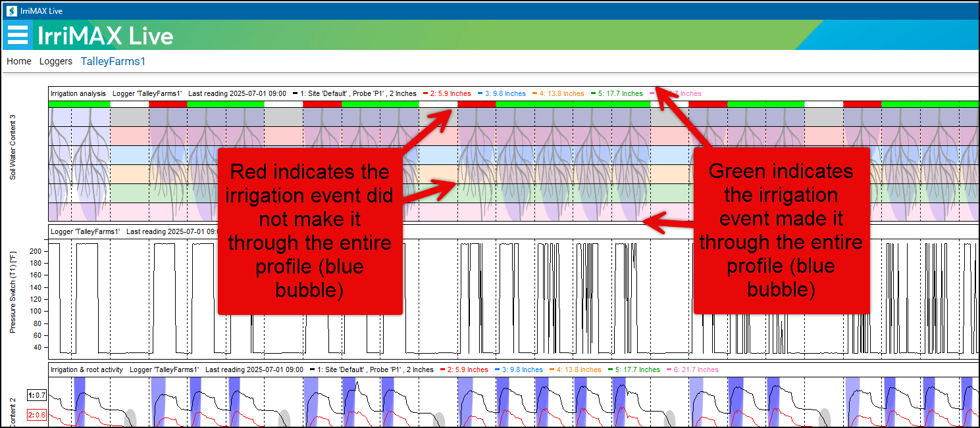
Task: Click the IrriMAX Live header logo text
Action: (105, 36)
